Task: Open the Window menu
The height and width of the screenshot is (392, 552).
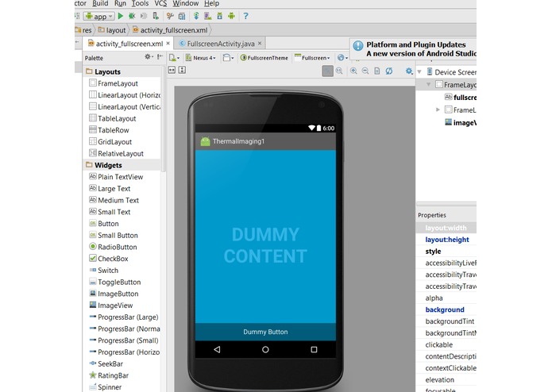Action: click(x=186, y=3)
